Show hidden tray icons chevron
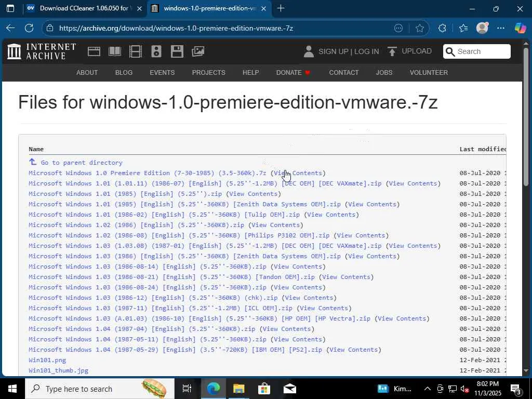 coord(428,389)
